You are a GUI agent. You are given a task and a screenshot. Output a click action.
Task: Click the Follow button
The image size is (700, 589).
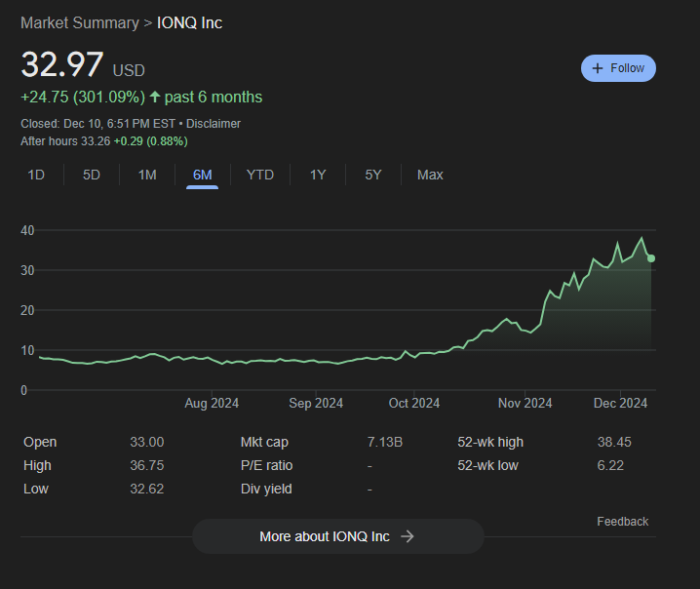coord(618,68)
